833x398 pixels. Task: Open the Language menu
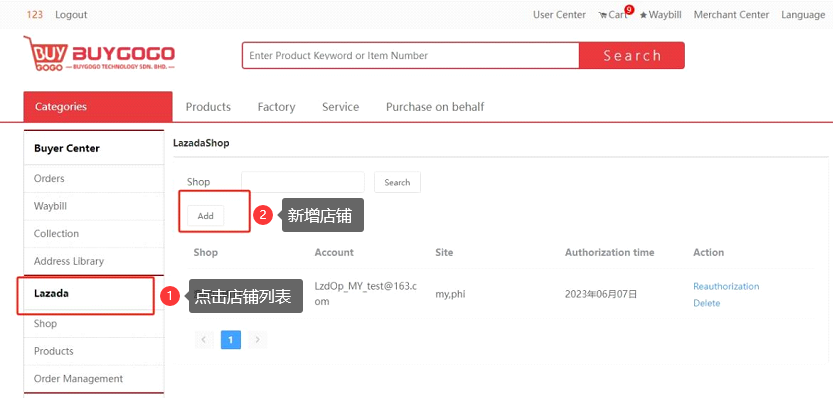(803, 15)
